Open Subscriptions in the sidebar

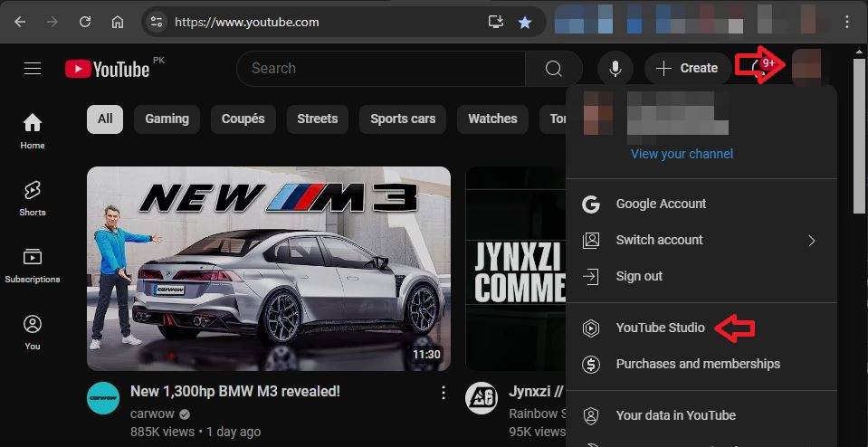pos(32,265)
